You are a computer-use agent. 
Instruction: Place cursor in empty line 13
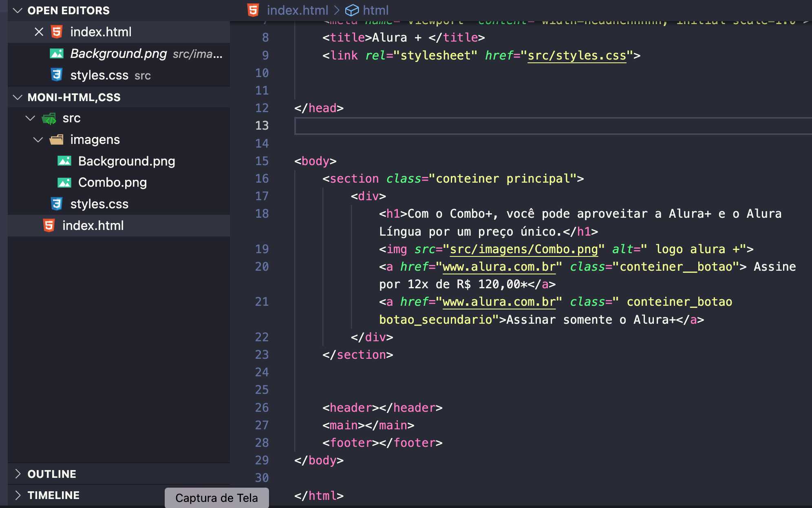coord(553,126)
